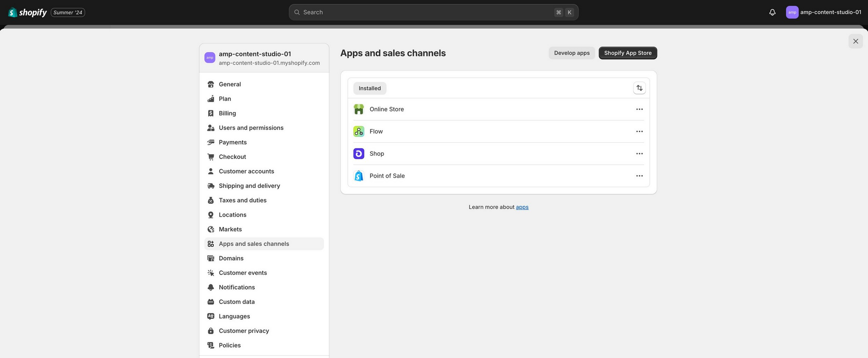Open Shipping and delivery settings
Screen dimensions: 868x358
(264, 186)
